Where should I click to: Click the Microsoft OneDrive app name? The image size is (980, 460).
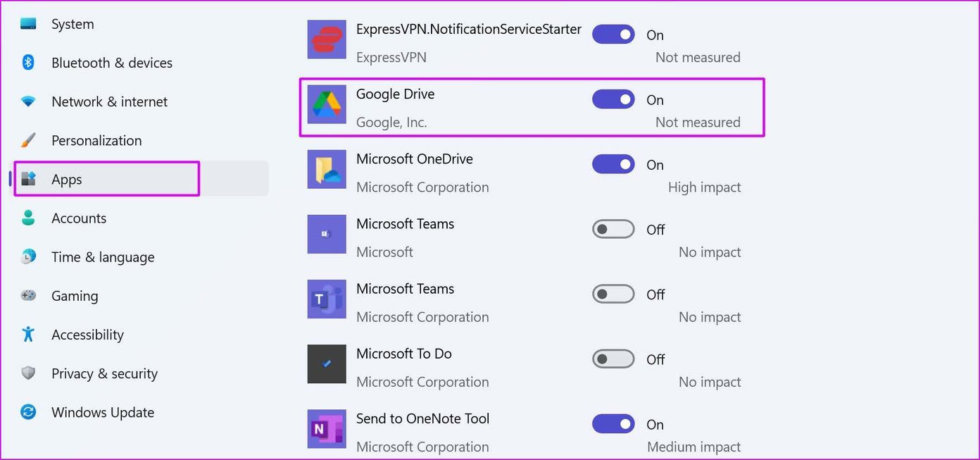tap(415, 158)
